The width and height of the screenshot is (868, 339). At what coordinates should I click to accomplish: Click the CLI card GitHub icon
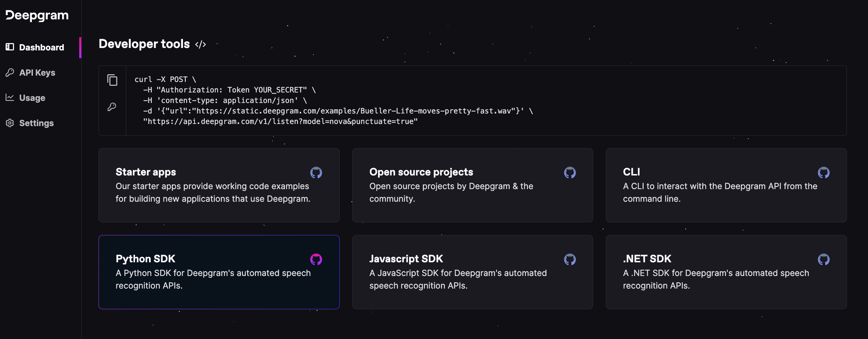823,173
